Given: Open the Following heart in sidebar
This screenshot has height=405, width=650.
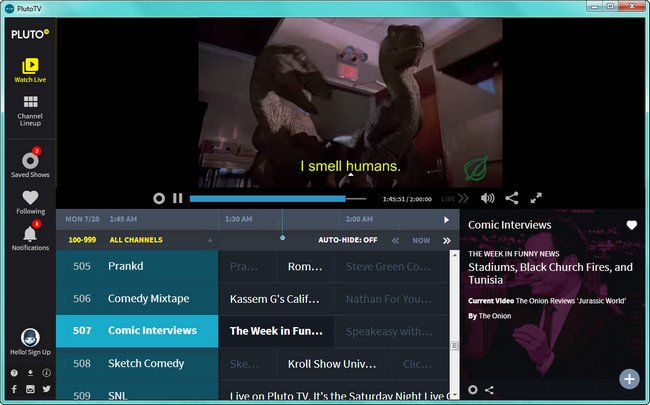Looking at the screenshot, I should 30,202.
